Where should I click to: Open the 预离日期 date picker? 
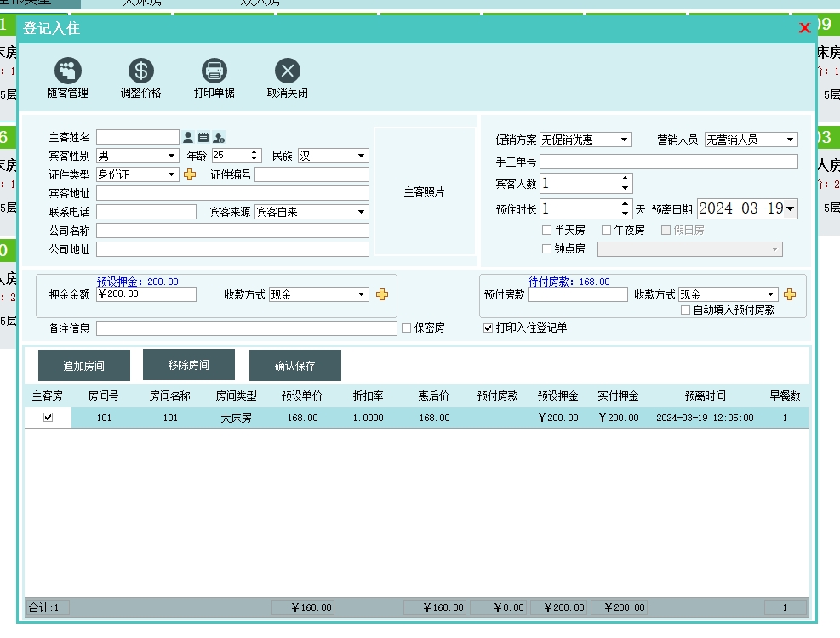(x=791, y=208)
